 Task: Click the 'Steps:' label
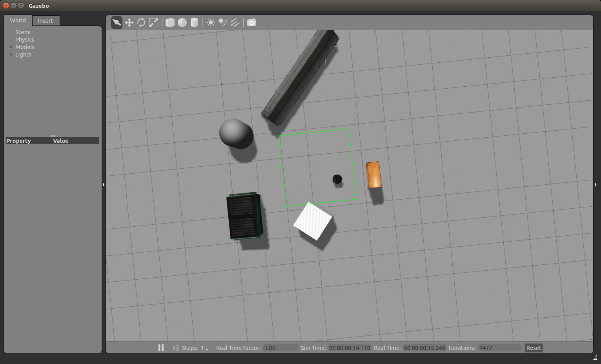point(190,348)
